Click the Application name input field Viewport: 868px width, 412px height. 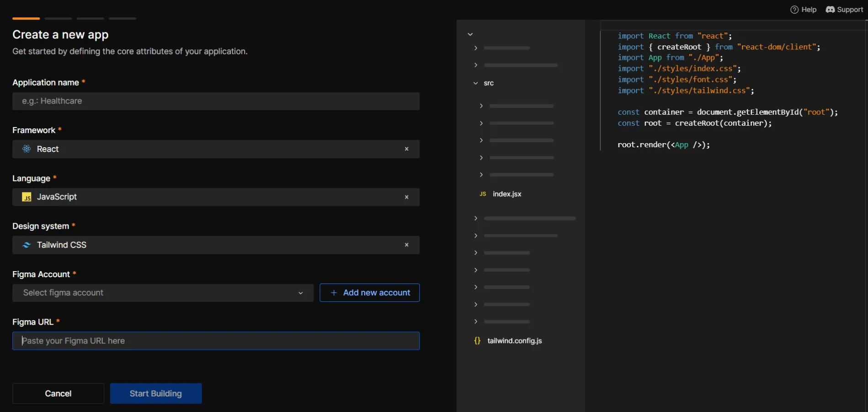pyautogui.click(x=216, y=101)
